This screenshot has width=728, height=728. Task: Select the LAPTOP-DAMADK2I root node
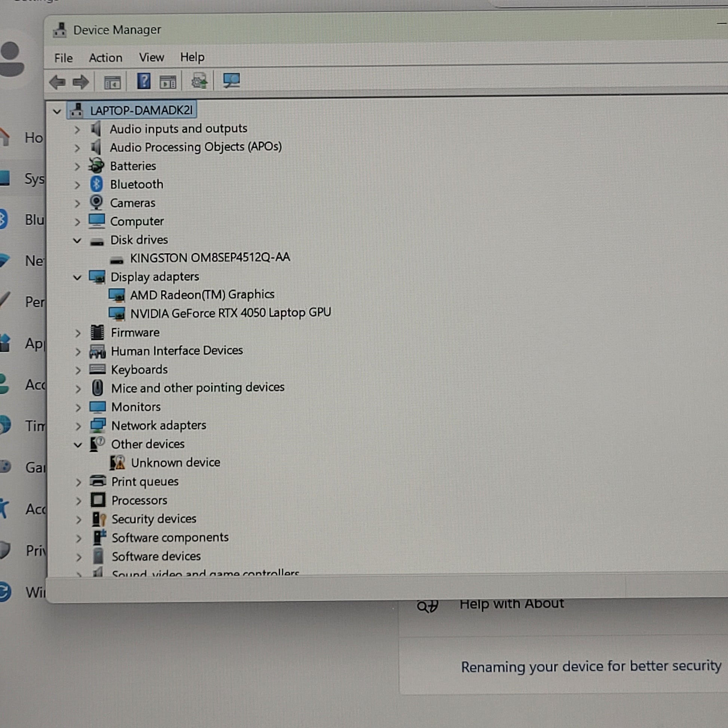click(132, 110)
